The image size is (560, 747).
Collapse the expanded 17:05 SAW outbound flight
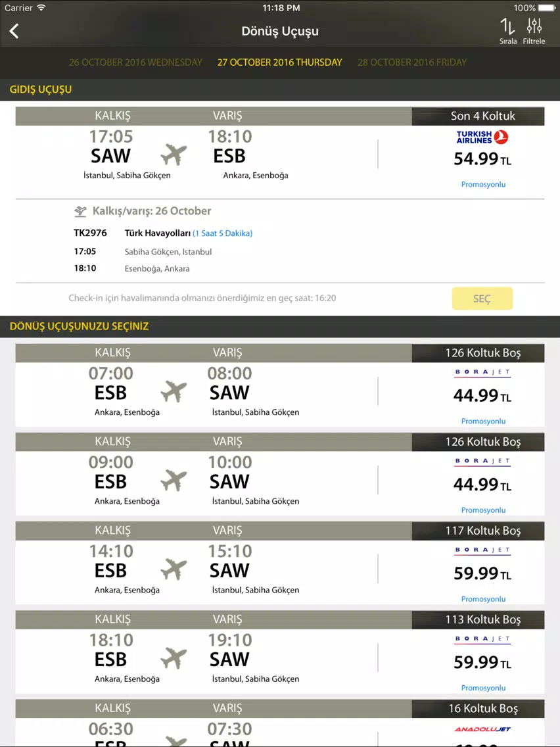point(279,153)
